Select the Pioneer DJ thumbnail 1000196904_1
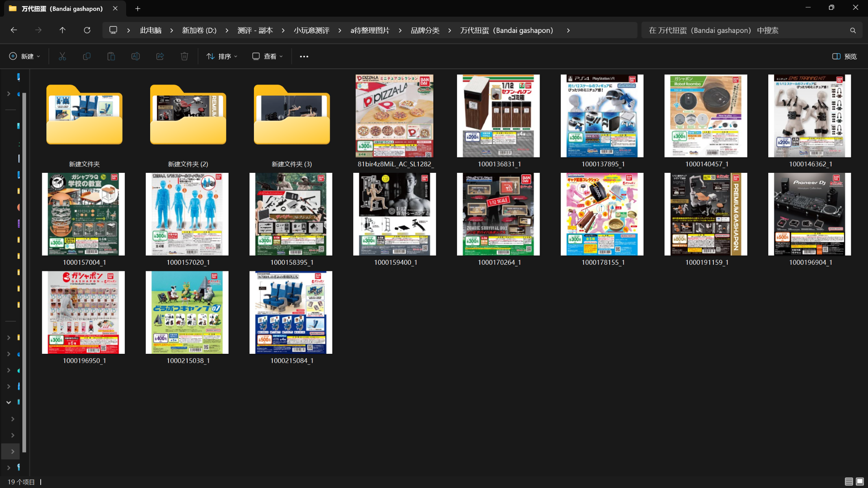The width and height of the screenshot is (868, 488). click(x=809, y=214)
